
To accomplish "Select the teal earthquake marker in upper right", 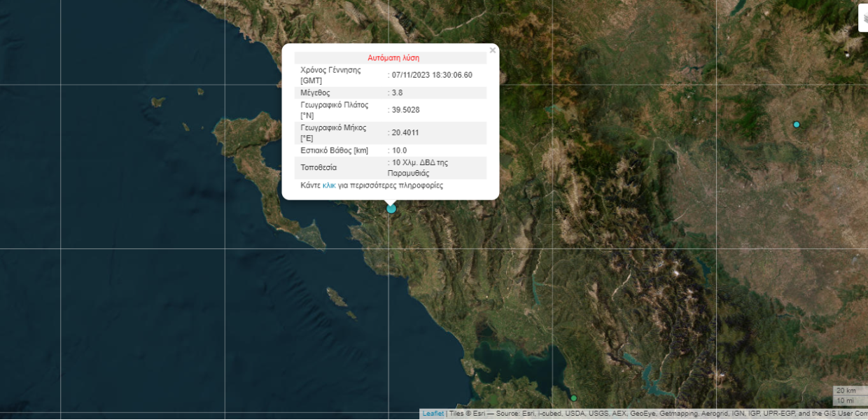I will tap(796, 125).
